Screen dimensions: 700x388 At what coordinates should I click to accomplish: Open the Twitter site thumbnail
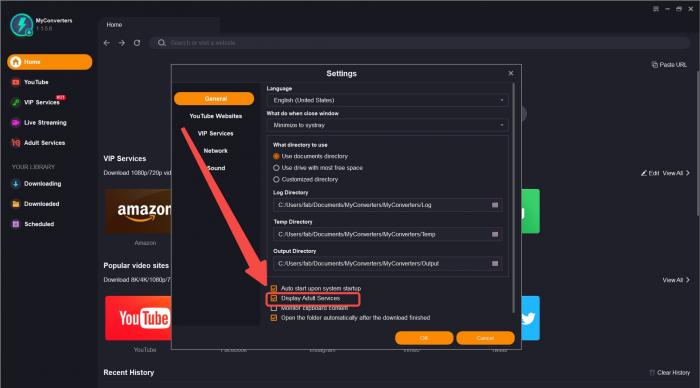click(x=530, y=318)
